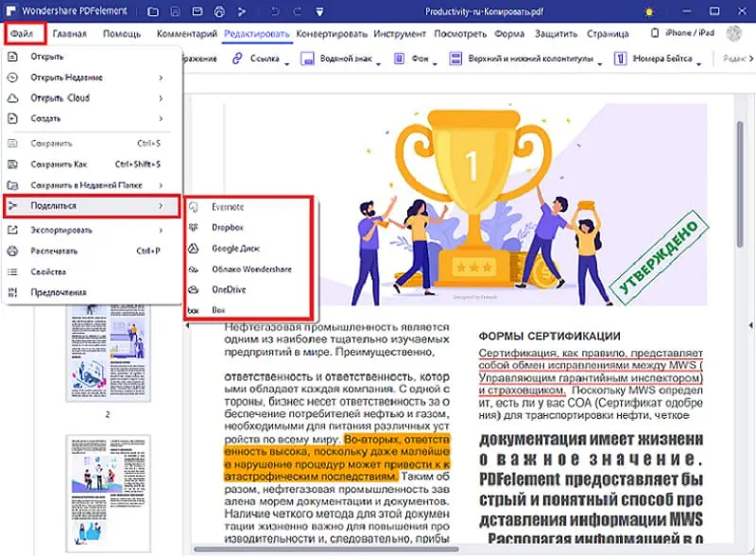This screenshot has width=756, height=556.
Task: Share to Dropbox
Action: click(249, 227)
